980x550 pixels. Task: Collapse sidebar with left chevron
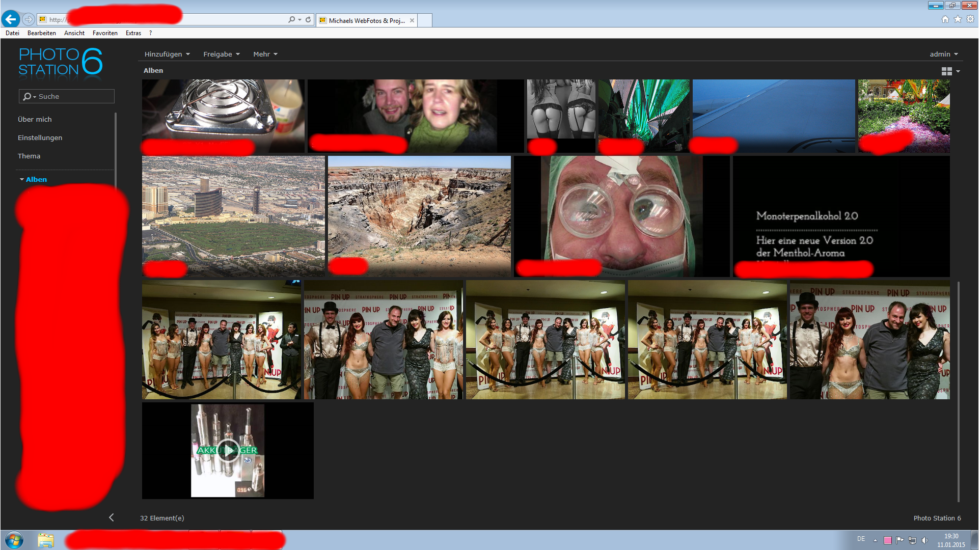tap(111, 517)
